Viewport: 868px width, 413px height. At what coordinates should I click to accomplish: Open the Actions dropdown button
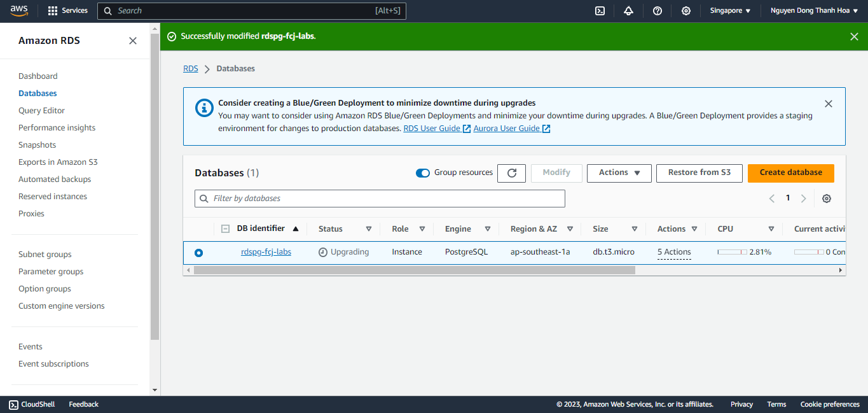(619, 173)
